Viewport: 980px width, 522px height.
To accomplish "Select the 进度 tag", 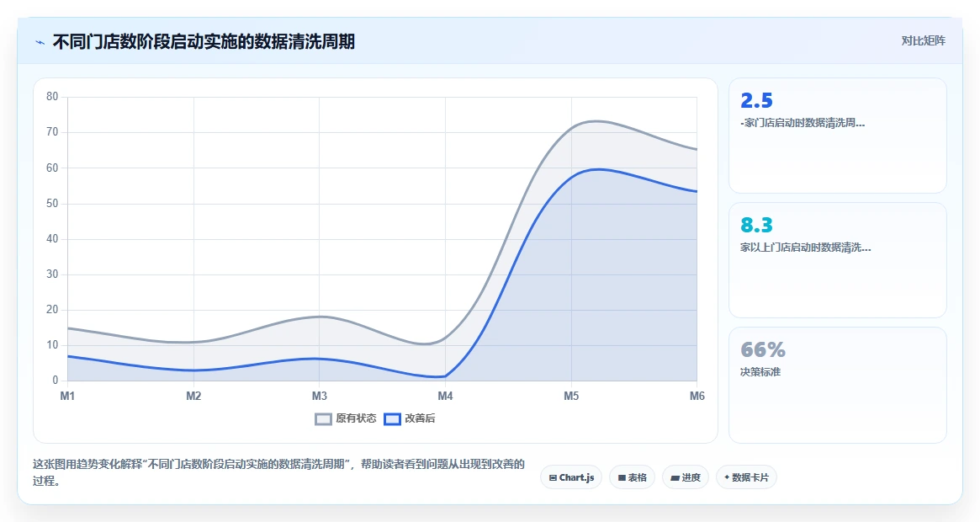I will point(685,477).
